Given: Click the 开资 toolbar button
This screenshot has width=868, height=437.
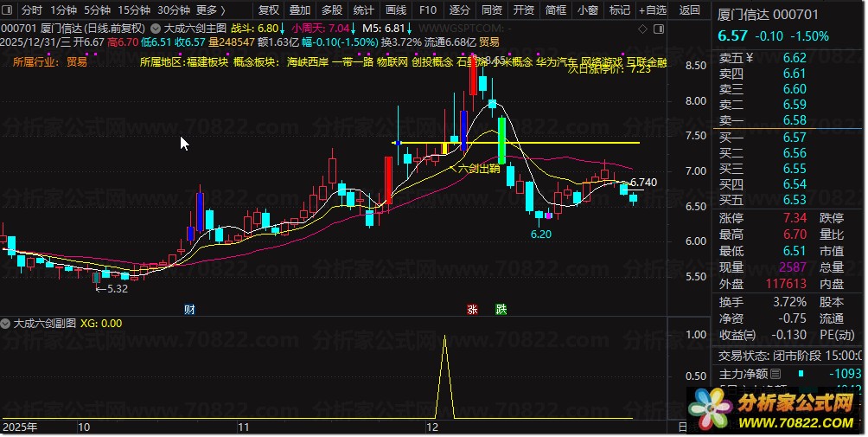Looking at the screenshot, I should click(x=524, y=10).
